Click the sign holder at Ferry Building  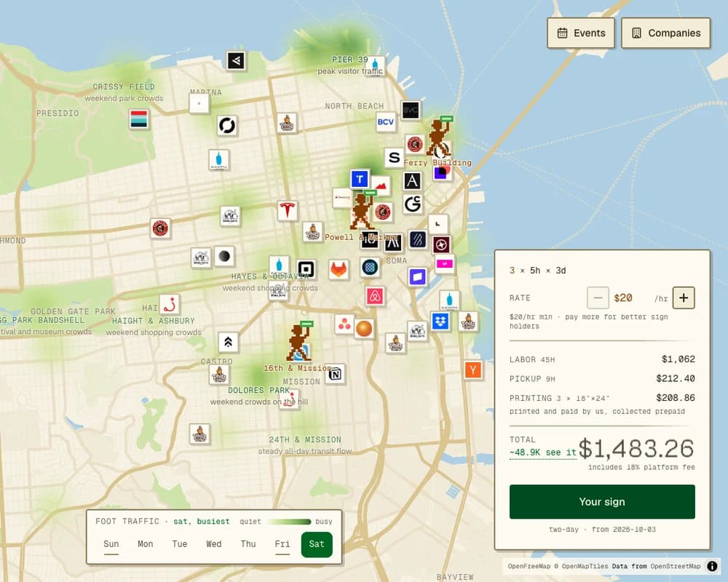click(x=439, y=137)
